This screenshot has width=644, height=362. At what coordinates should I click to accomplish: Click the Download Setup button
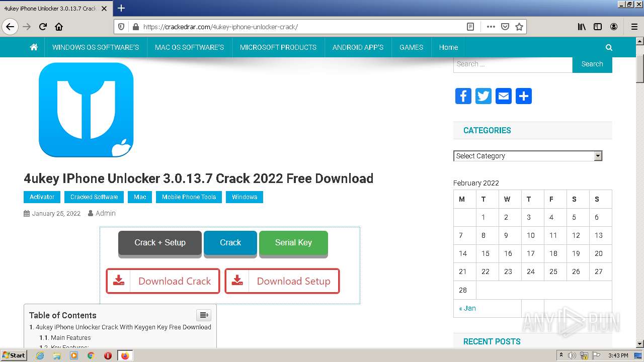pyautogui.click(x=282, y=281)
